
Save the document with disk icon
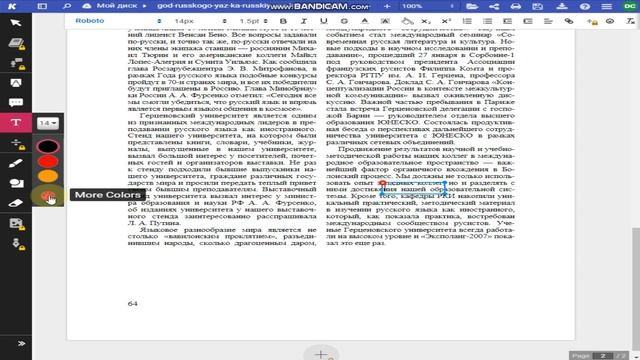click(538, 6)
